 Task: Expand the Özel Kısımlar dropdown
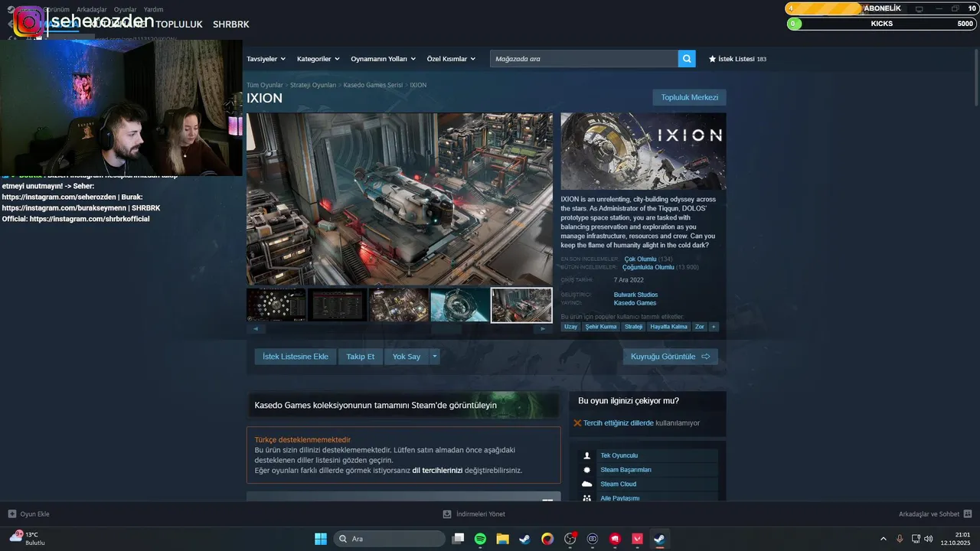451,59
